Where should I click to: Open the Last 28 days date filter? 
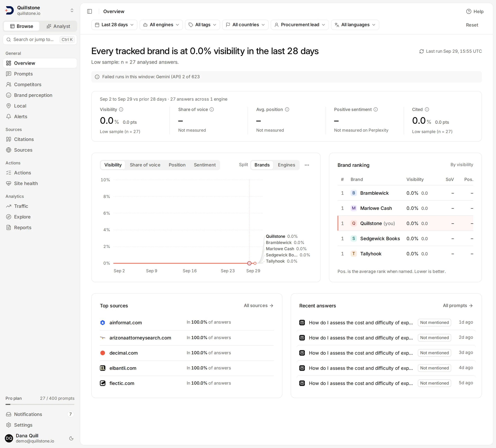coord(114,25)
